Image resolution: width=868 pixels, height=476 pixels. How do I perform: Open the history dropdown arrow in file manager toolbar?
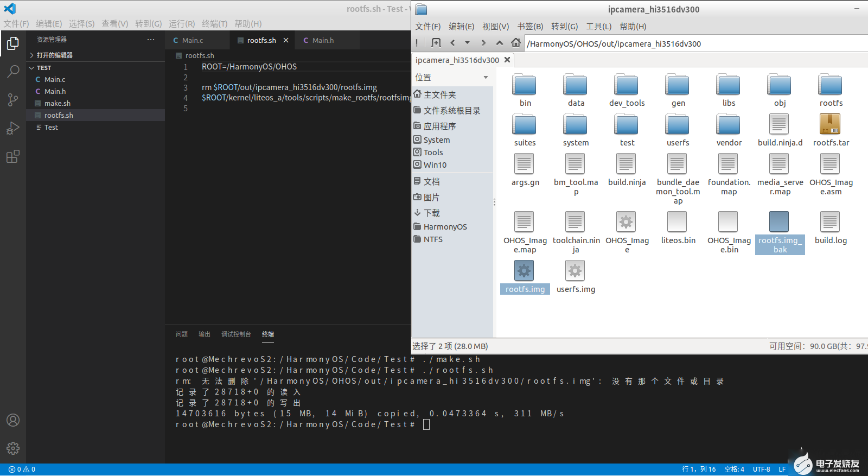tap(467, 43)
